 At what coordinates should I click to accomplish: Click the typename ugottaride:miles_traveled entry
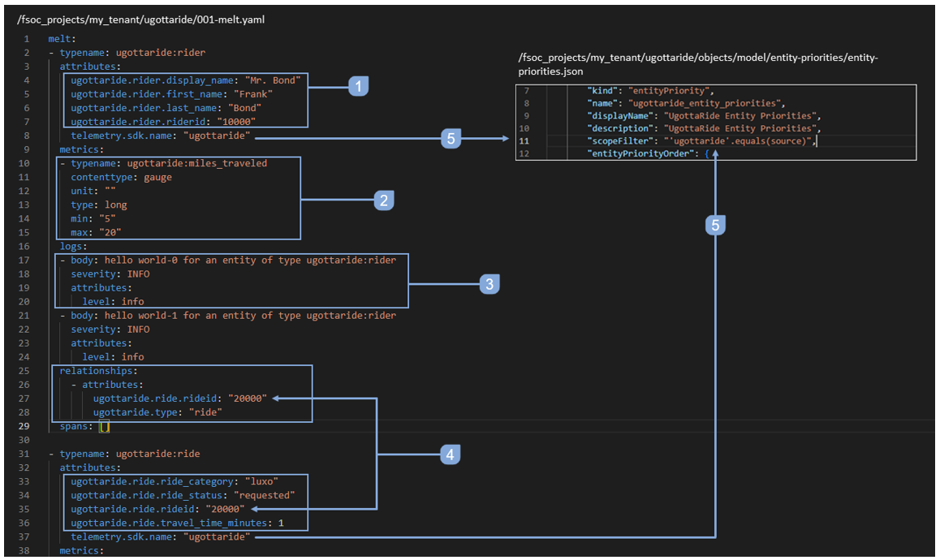tap(169, 163)
